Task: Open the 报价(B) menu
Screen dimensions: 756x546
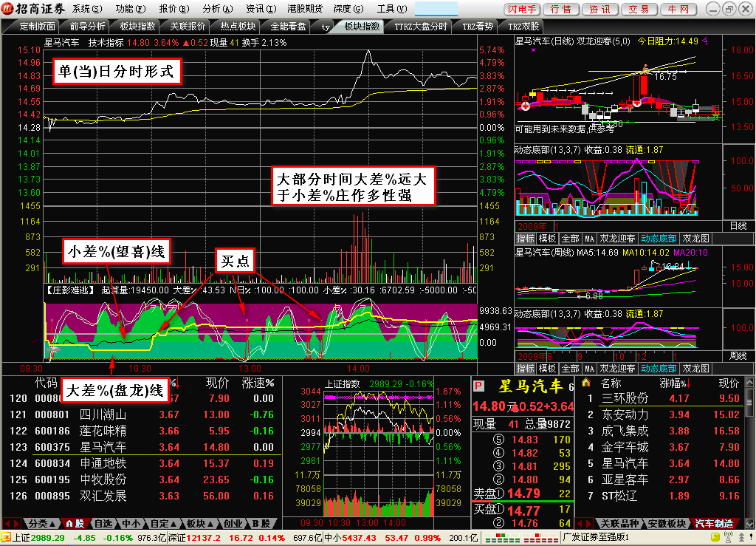Action: (x=174, y=9)
